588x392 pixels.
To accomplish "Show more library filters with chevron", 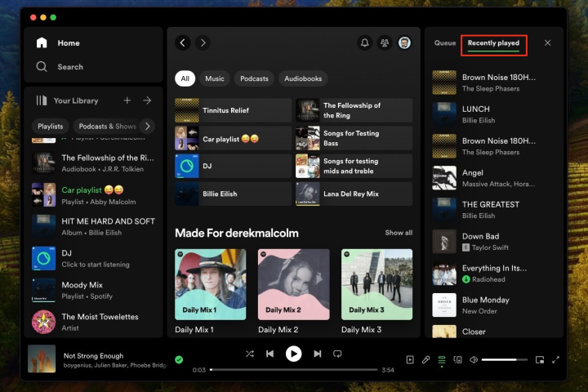I will tap(147, 127).
